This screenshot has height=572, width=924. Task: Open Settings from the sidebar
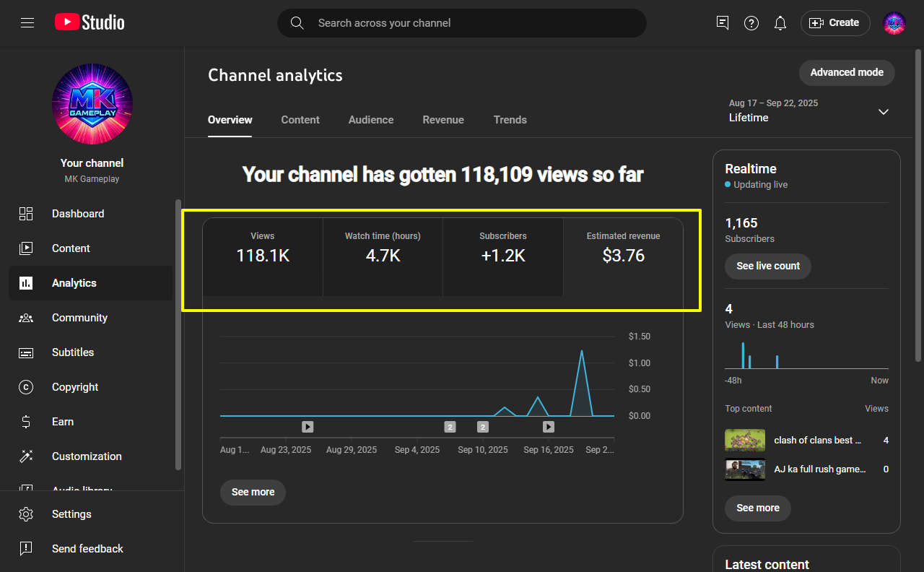point(71,514)
